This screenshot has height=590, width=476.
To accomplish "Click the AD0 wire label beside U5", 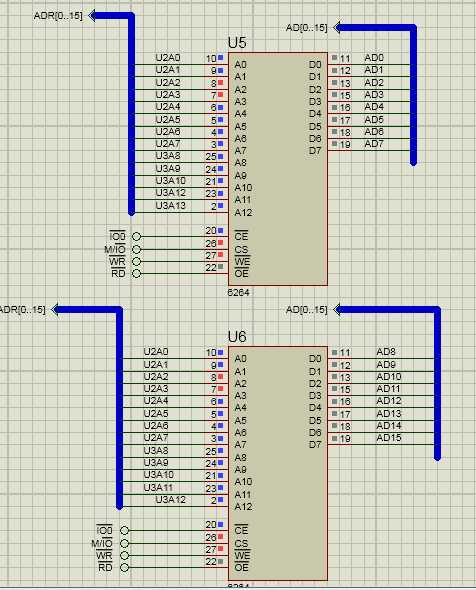I will (x=374, y=58).
